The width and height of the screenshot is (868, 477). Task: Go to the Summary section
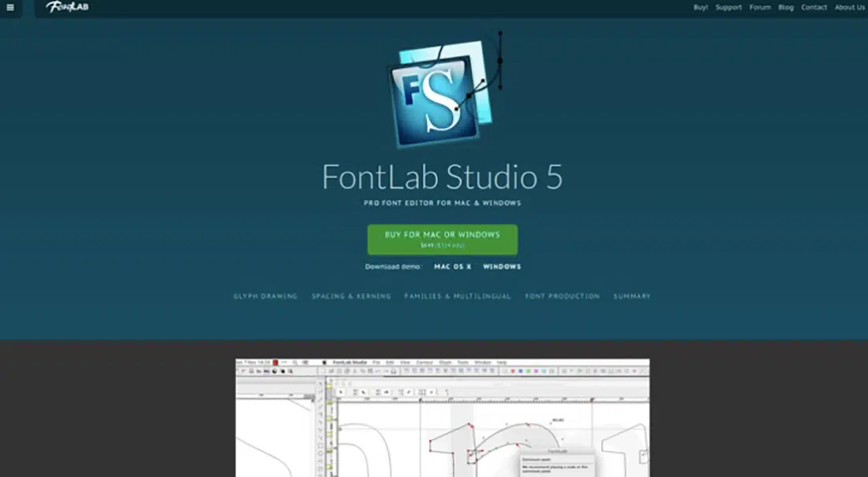click(x=632, y=296)
